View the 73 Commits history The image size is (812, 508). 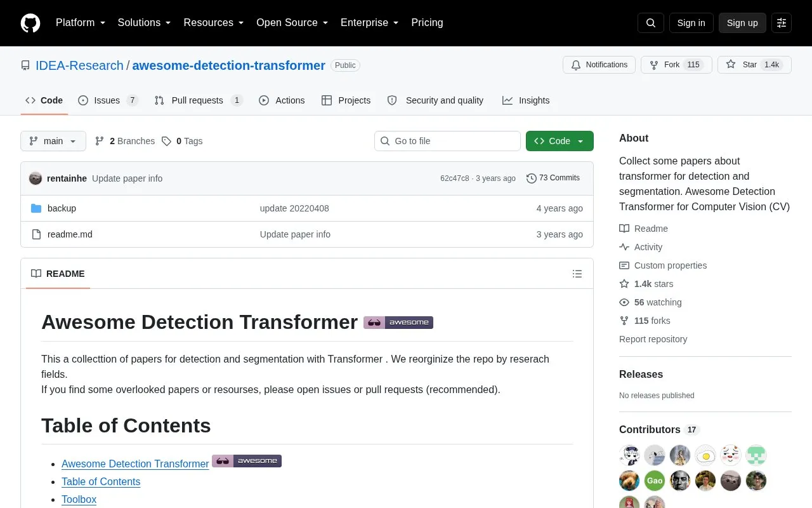[553, 178]
